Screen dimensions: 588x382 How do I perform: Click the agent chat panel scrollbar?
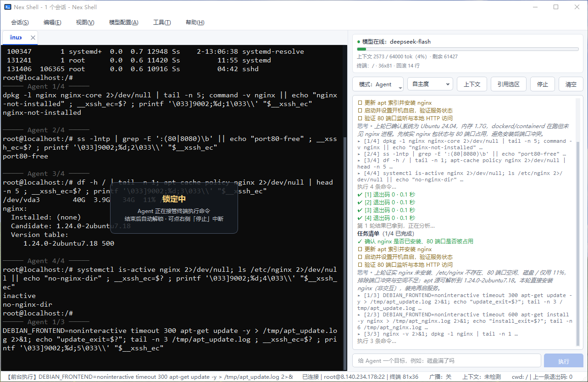click(578, 243)
